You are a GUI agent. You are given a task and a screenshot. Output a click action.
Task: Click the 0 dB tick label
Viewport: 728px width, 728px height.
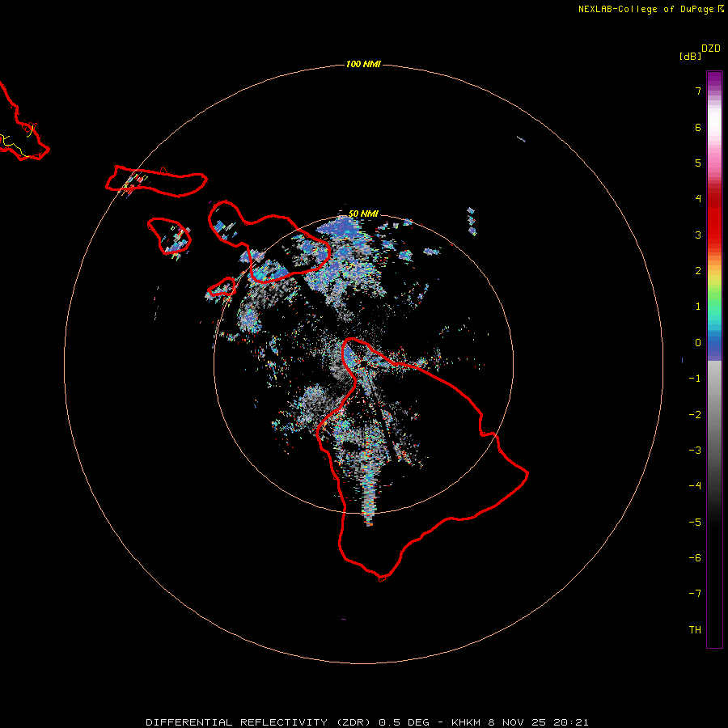pos(698,343)
